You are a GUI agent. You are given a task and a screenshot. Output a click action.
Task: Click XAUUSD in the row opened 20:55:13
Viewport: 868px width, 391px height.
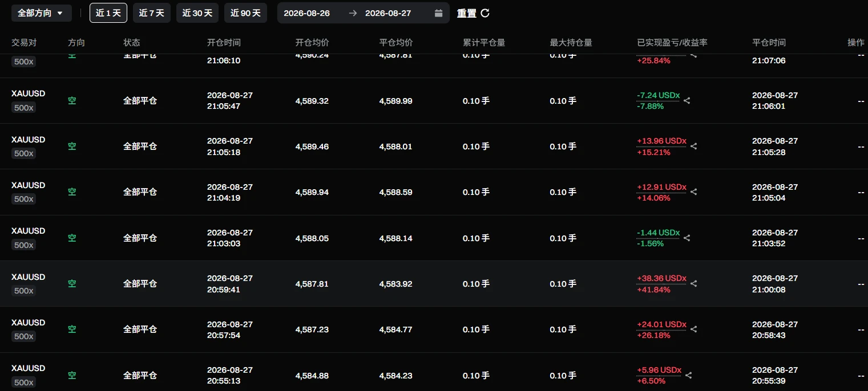[29, 368]
